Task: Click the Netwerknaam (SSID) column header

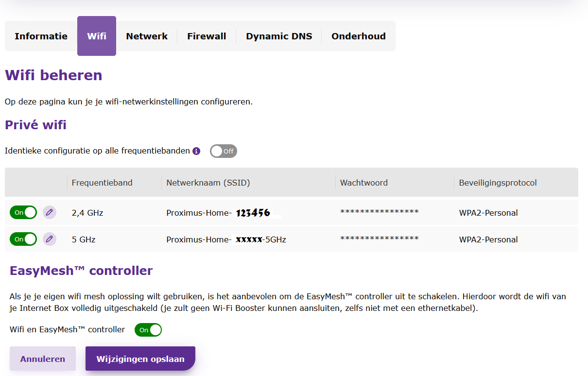Action: coord(208,183)
